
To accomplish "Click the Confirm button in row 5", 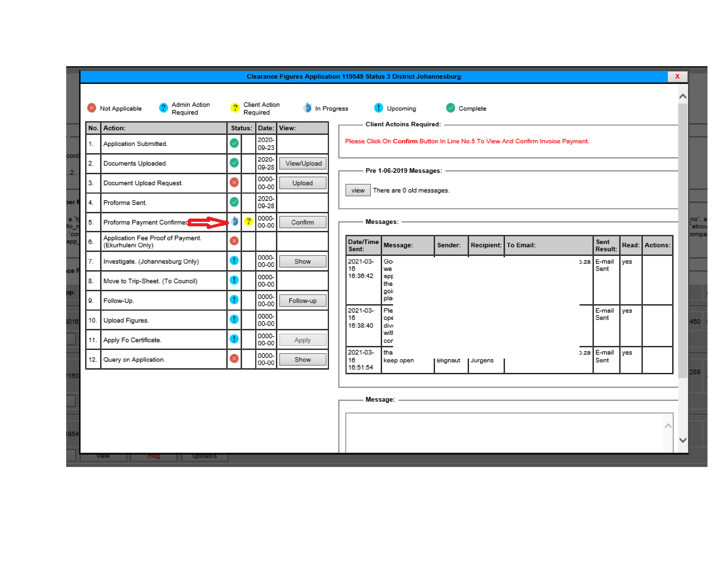I will pyautogui.click(x=302, y=222).
